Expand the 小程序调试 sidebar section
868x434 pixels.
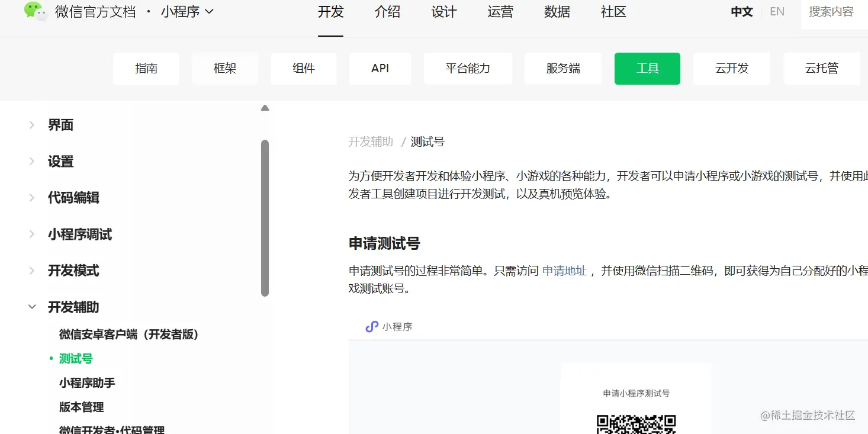pyautogui.click(x=32, y=234)
